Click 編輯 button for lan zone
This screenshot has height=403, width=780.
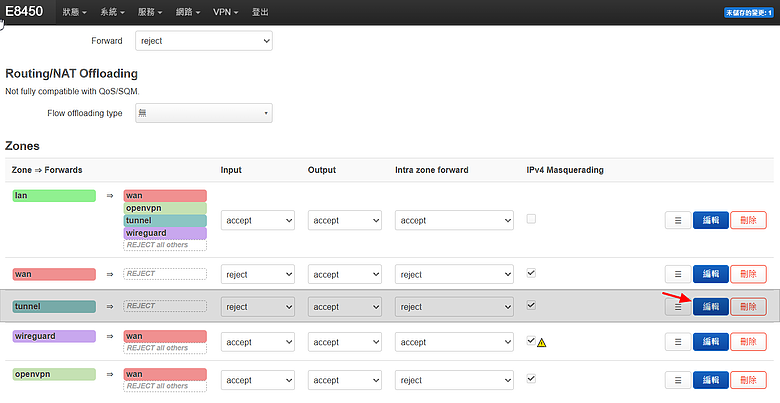pos(711,220)
